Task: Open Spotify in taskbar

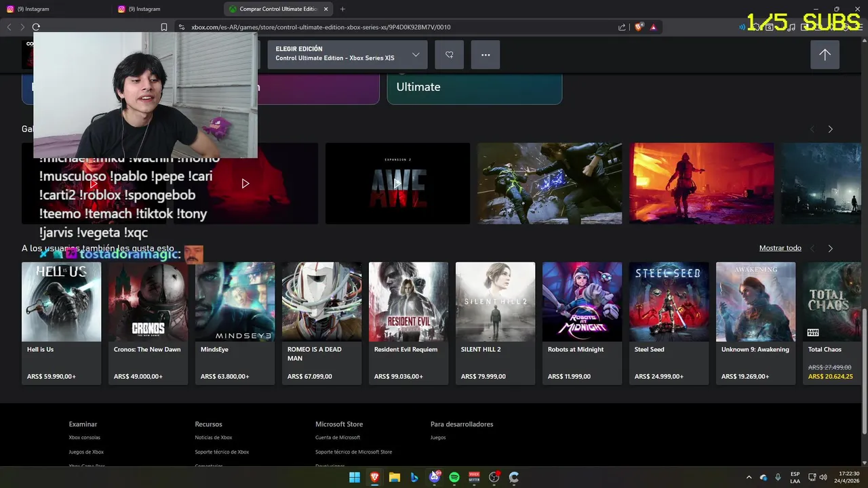Action: pyautogui.click(x=454, y=477)
